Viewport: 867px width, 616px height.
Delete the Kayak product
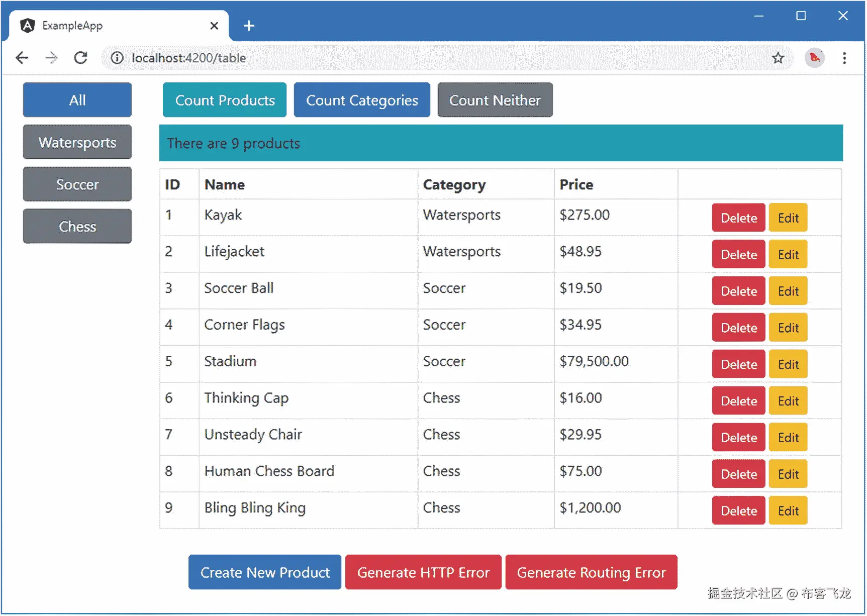pos(738,218)
